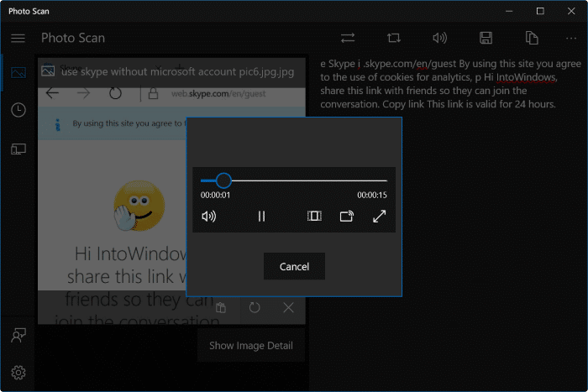
Task: Click the refresh icon below image
Action: pyautogui.click(x=255, y=308)
